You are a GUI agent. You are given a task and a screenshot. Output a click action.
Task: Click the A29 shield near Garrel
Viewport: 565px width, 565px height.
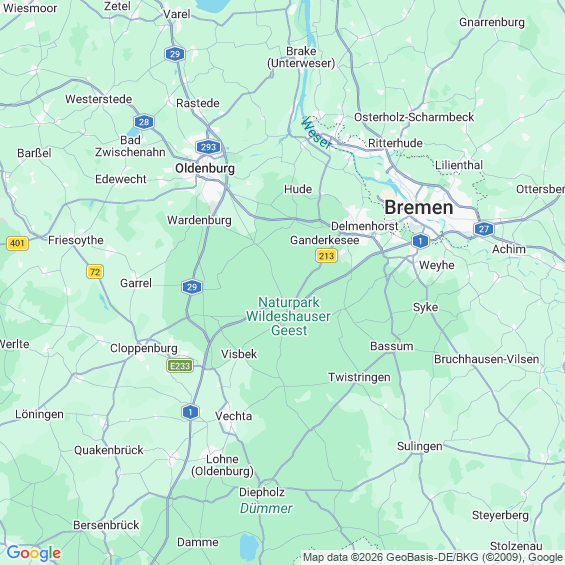pos(192,287)
